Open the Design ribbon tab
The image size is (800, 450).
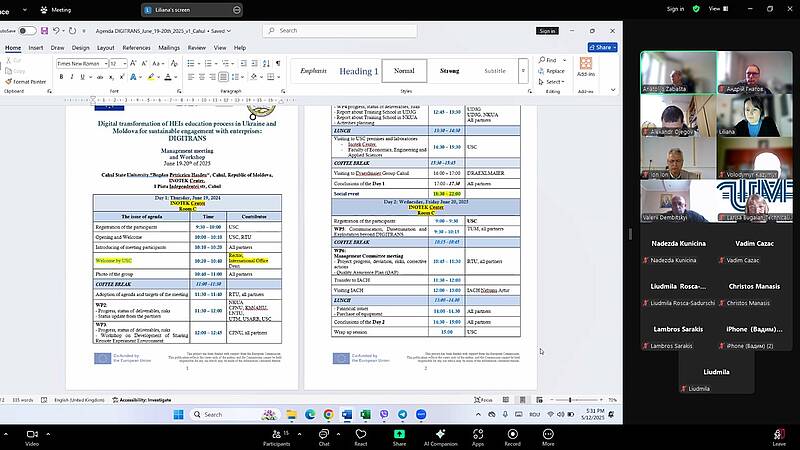80,47
